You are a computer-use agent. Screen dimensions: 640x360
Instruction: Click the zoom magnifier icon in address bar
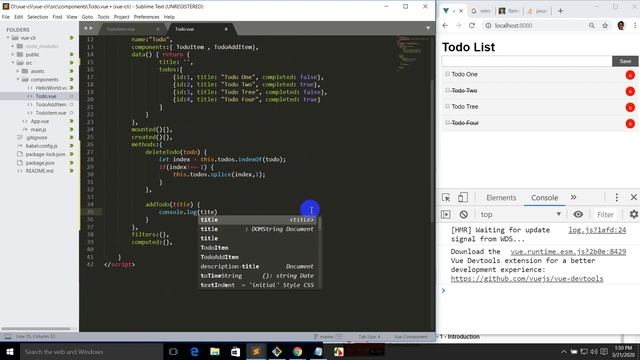(x=591, y=26)
